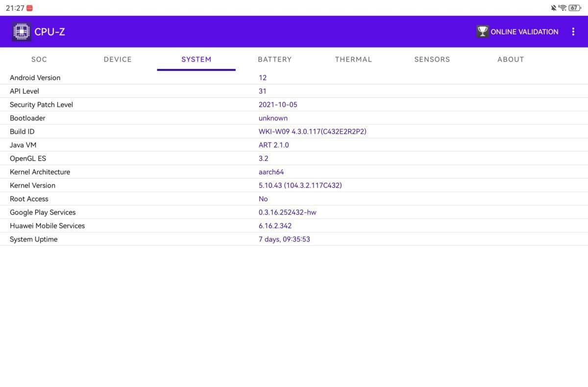Viewport: 588px width, 387px height.
Task: Click Android version value 12
Action: pyautogui.click(x=263, y=77)
